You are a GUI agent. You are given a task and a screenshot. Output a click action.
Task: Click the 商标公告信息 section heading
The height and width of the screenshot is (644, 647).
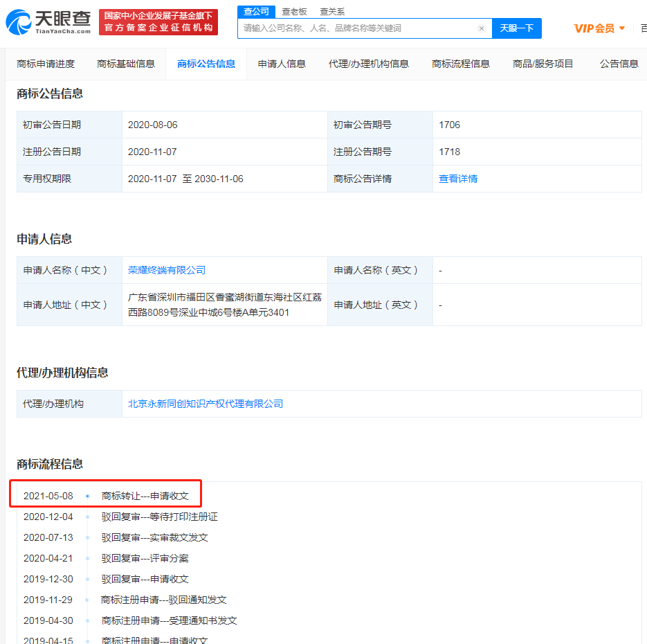(50, 93)
